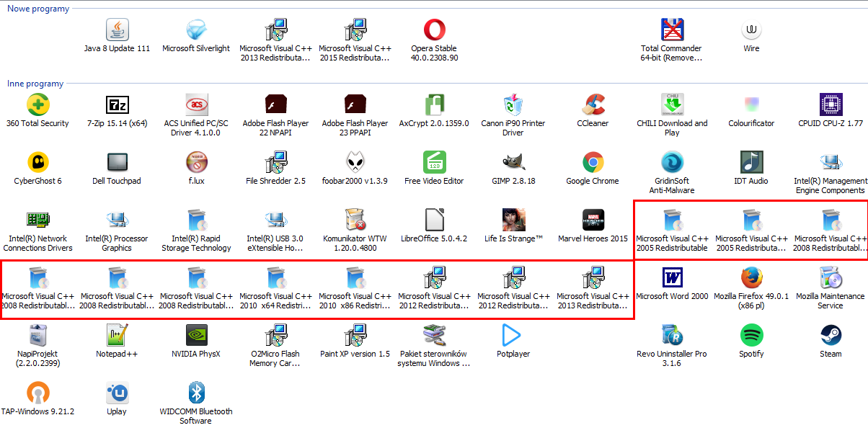The width and height of the screenshot is (868, 433).
Task: Click the Total Commander 64-bit icon
Action: tap(672, 30)
